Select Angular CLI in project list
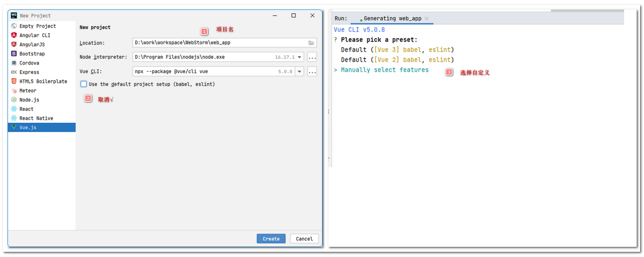This screenshot has width=644, height=257. 42,35
